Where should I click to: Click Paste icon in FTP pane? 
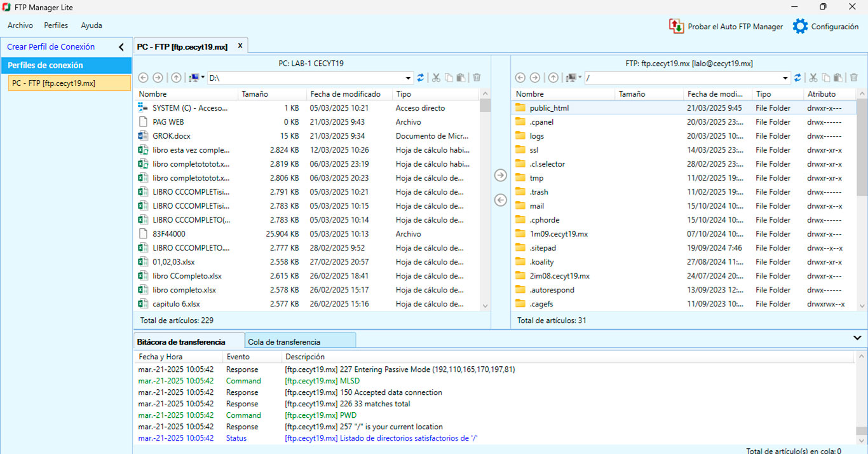pyautogui.click(x=839, y=78)
